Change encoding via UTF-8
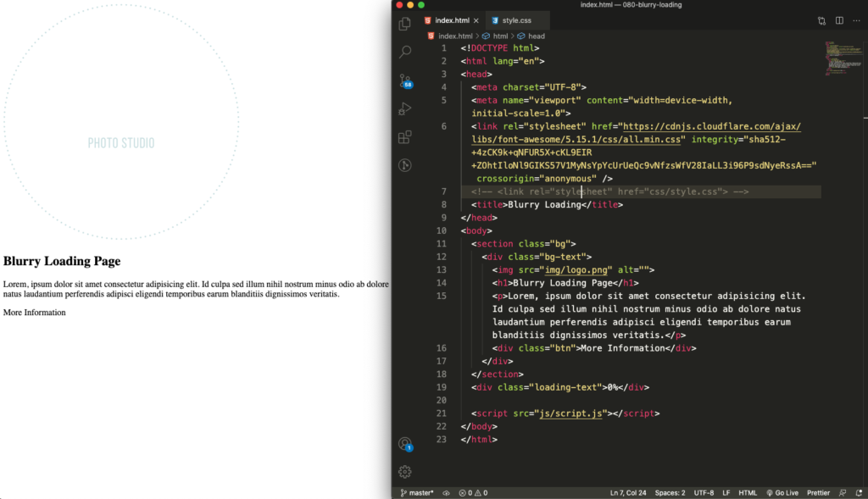Screen dimensions: 868x499 704,493
